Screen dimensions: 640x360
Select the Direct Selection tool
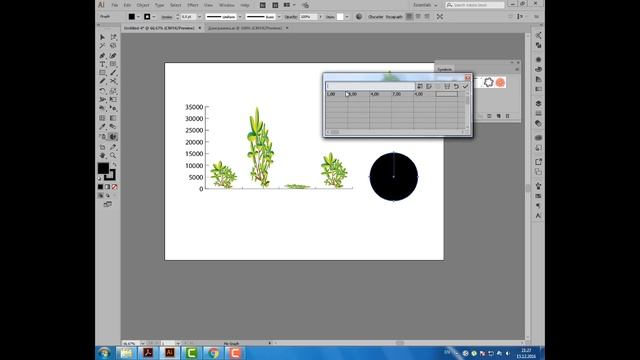click(113, 37)
